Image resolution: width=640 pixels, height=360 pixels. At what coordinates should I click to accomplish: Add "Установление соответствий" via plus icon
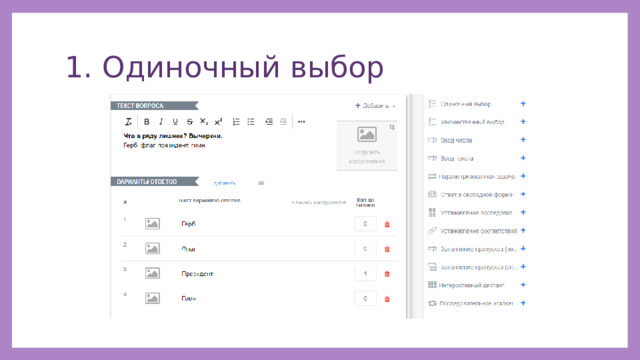click(x=523, y=231)
